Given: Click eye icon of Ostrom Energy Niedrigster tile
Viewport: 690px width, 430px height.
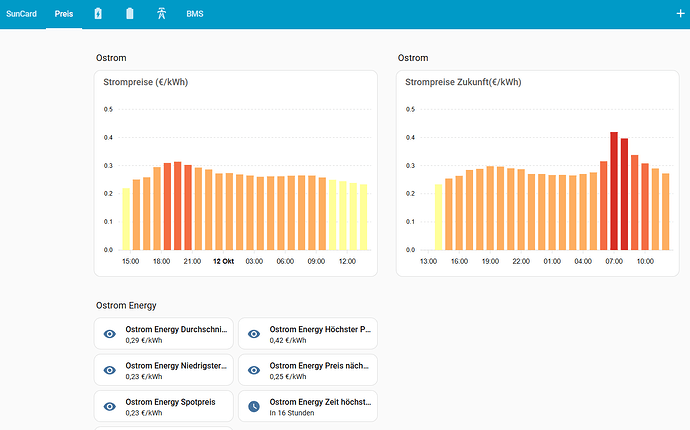Looking at the screenshot, I should click(110, 370).
